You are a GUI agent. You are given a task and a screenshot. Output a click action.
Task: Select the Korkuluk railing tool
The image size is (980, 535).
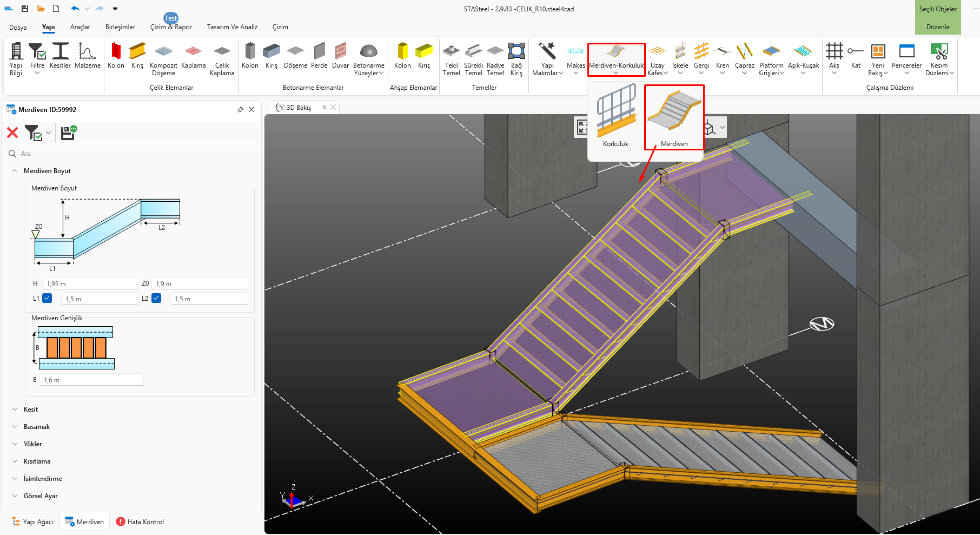tap(615, 117)
